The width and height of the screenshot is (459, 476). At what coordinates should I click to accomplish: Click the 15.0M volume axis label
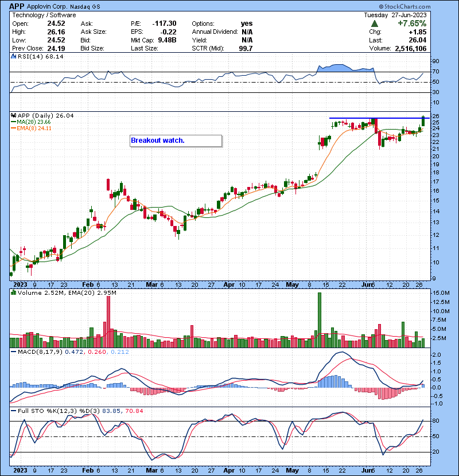(441, 293)
